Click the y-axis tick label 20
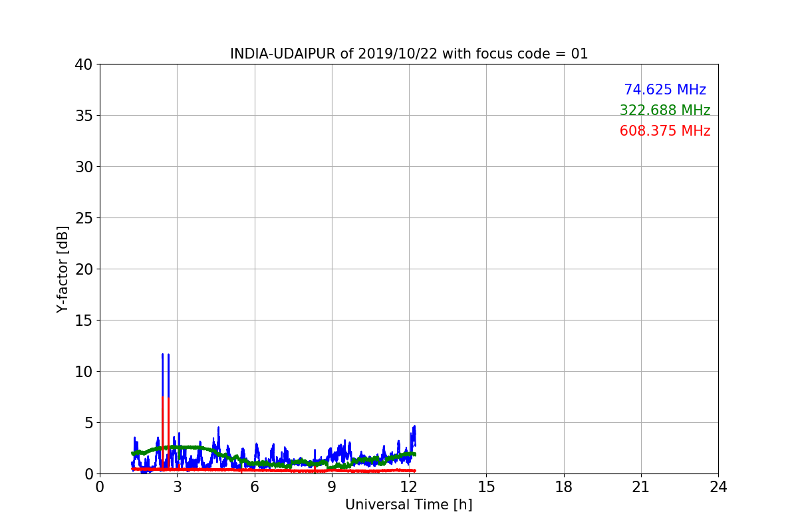This screenshot has width=798, height=532. (x=83, y=269)
